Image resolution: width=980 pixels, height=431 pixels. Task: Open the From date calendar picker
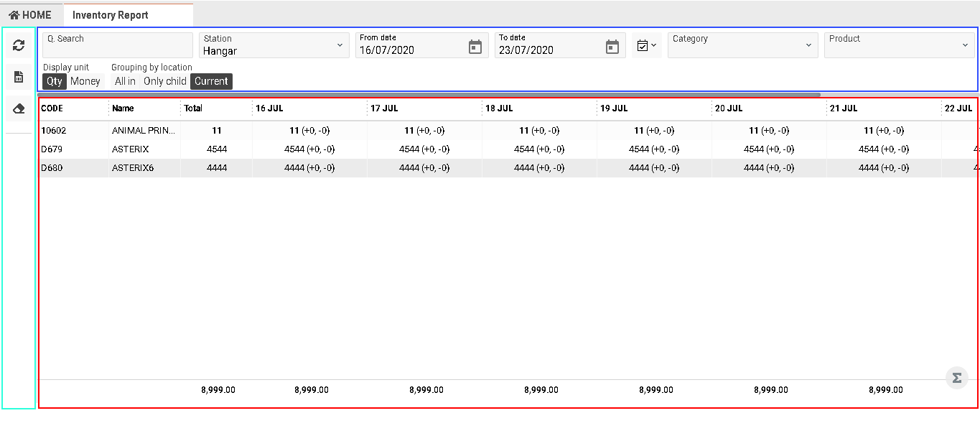[x=475, y=47]
